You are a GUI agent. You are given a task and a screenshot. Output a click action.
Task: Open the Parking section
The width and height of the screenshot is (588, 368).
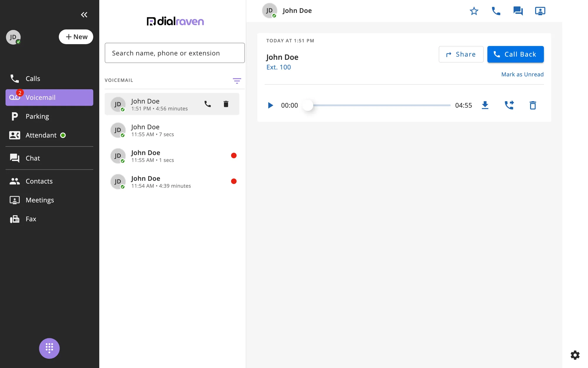point(49,116)
